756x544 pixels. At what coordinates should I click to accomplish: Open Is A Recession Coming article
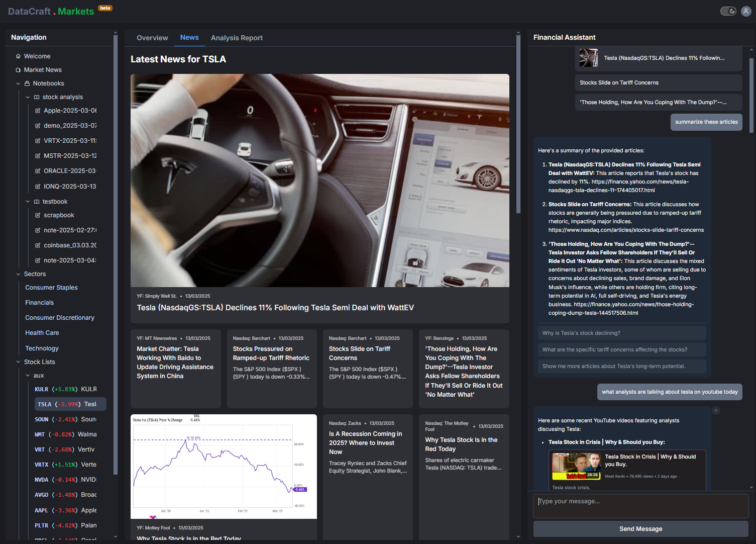click(368, 477)
